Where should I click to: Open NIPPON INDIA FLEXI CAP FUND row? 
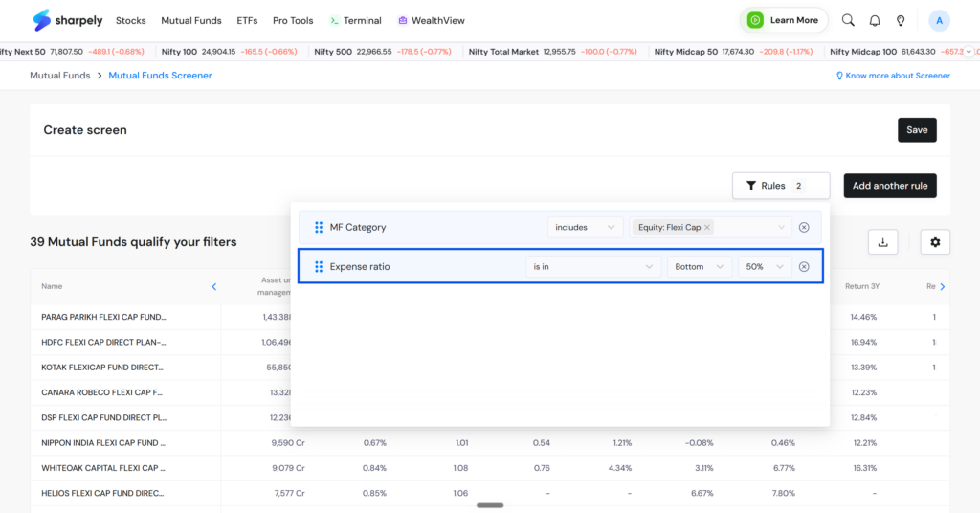click(x=103, y=443)
